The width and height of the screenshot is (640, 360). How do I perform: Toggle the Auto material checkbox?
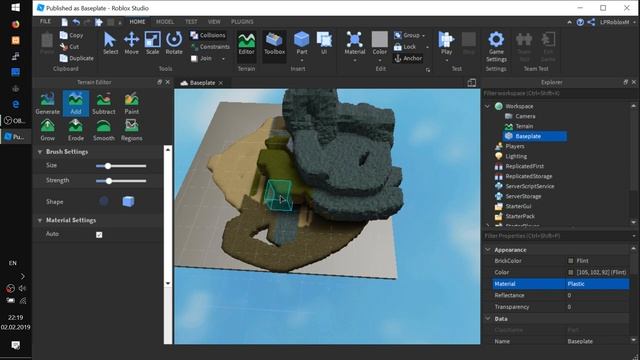99,235
